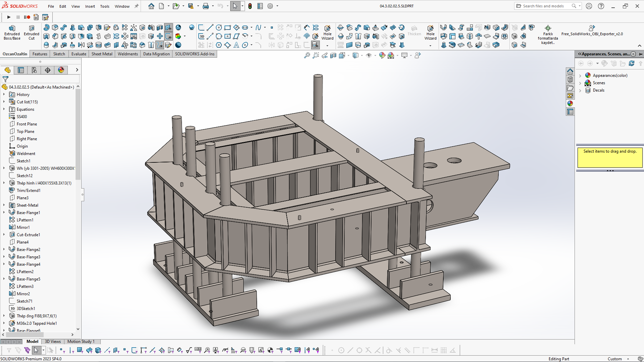Image resolution: width=644 pixels, height=362 pixels.
Task: Click Apply Scene icon in view toolbar
Action: [391, 55]
